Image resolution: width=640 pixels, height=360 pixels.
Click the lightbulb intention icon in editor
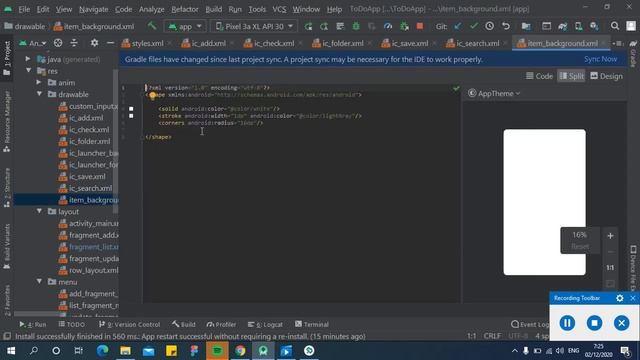coord(152,96)
